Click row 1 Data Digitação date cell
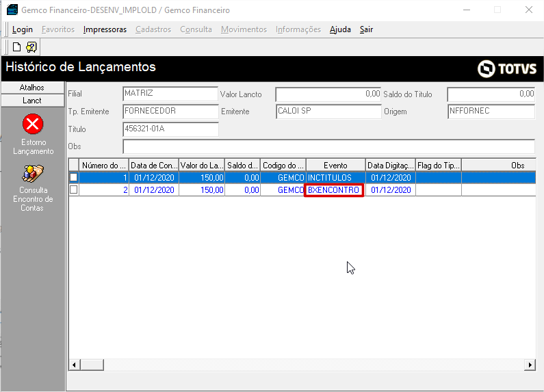 tap(390, 178)
